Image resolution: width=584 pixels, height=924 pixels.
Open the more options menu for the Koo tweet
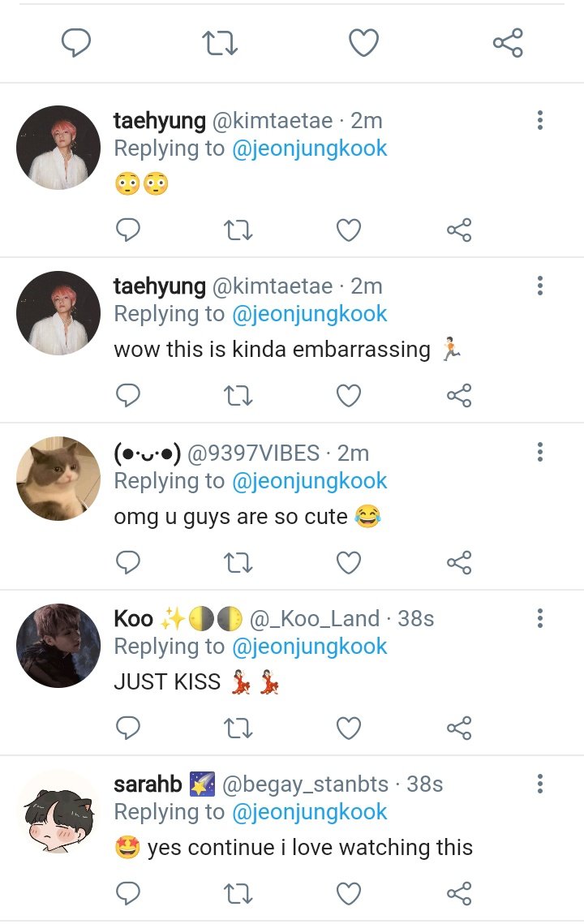coord(540,618)
